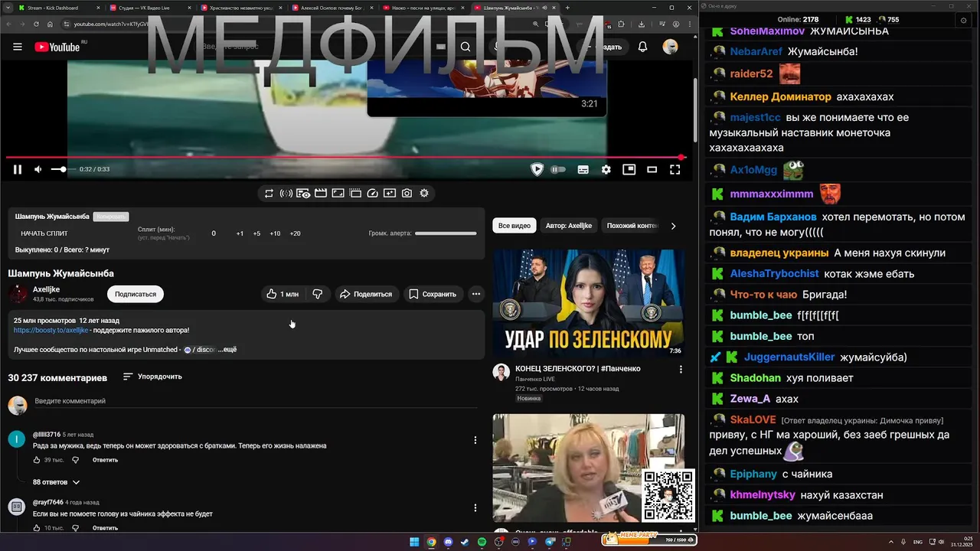Click Сохранить to save the video
This screenshot has height=551, width=980.
click(433, 294)
